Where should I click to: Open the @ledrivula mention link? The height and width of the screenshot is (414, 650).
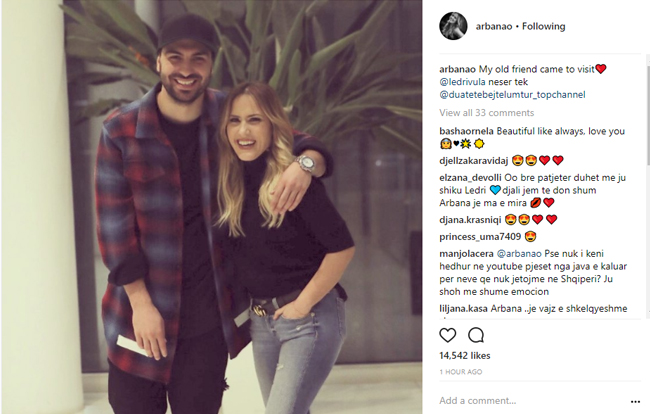(x=462, y=82)
